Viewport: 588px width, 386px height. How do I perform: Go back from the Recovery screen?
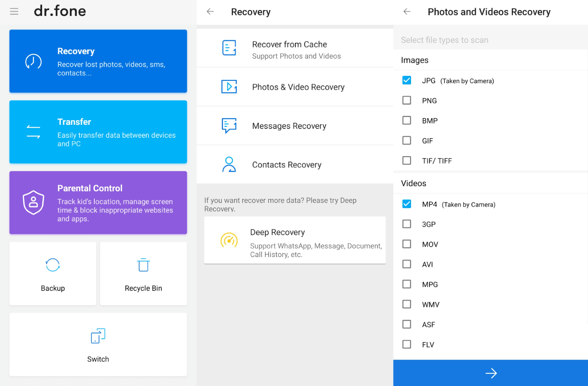pos(210,12)
